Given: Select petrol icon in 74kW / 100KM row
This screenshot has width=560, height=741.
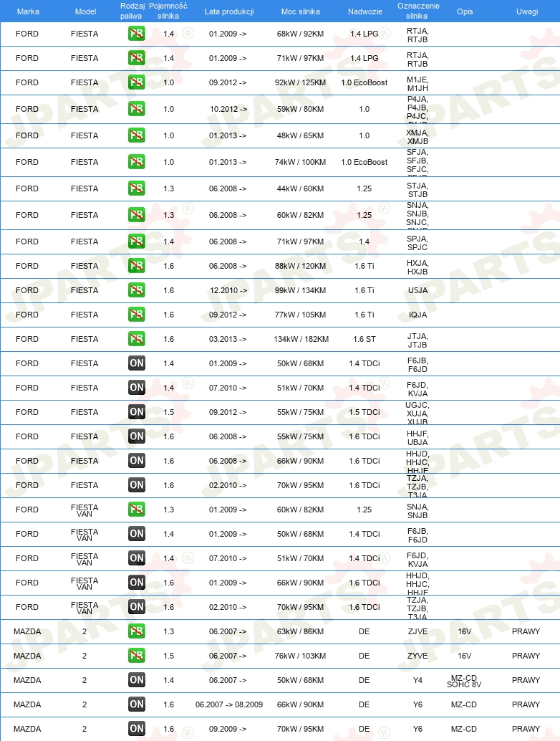Looking at the screenshot, I should (137, 162).
